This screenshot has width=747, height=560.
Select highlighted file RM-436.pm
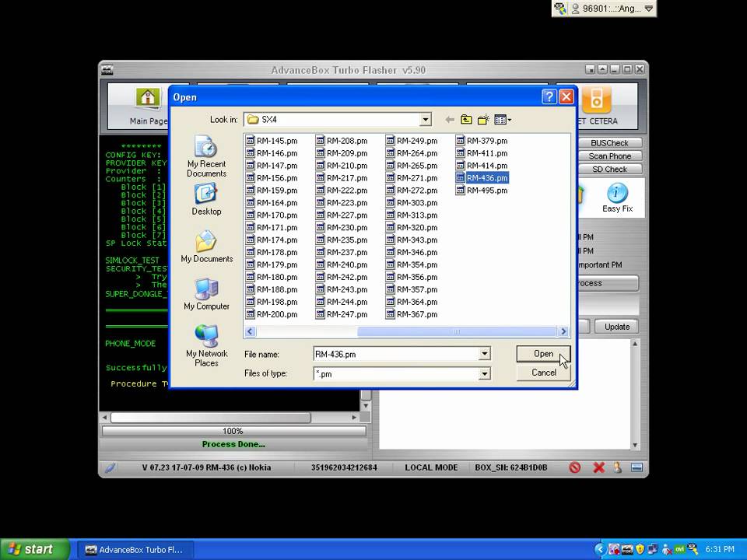click(x=482, y=178)
